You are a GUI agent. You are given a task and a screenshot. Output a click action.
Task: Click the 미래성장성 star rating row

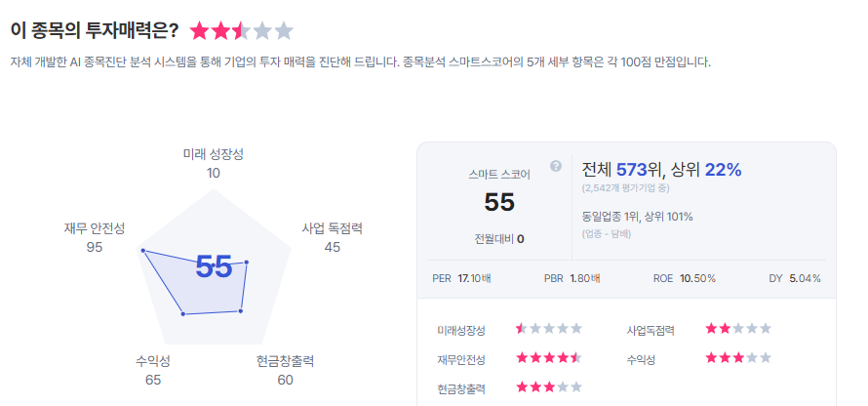[549, 330]
